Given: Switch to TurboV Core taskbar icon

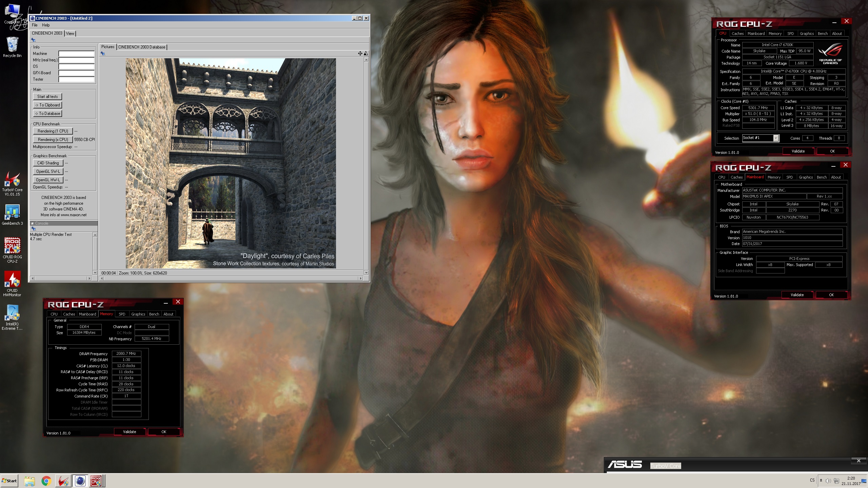Looking at the screenshot, I should [63, 481].
